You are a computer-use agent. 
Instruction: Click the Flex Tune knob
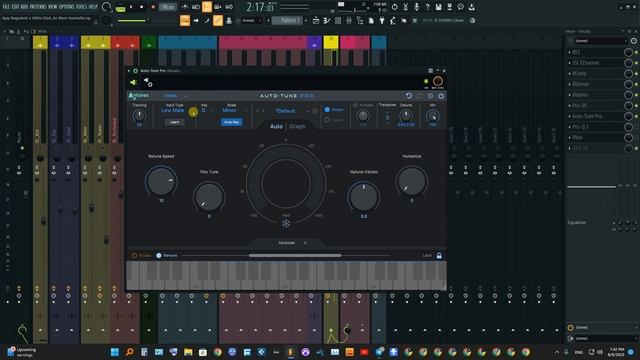[x=209, y=197]
